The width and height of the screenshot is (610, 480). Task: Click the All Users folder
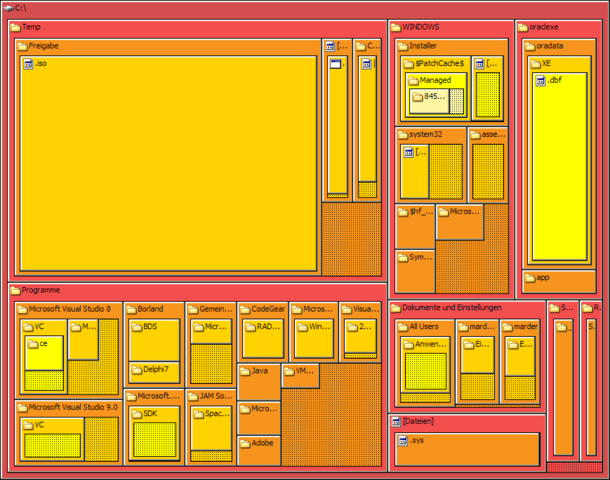[425, 363]
